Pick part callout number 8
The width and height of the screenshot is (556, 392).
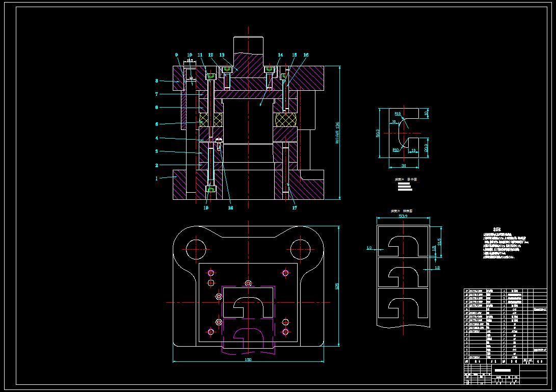157,81
